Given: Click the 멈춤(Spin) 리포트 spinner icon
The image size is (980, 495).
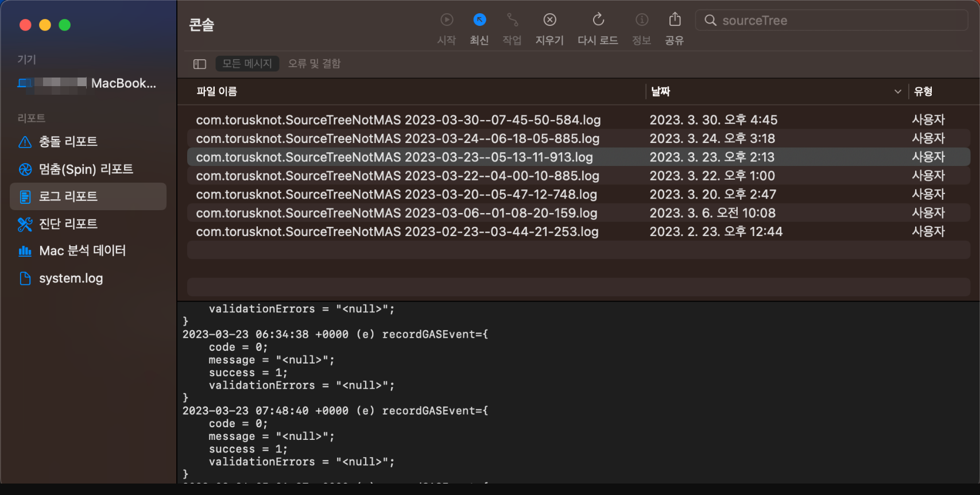Looking at the screenshot, I should tap(25, 169).
